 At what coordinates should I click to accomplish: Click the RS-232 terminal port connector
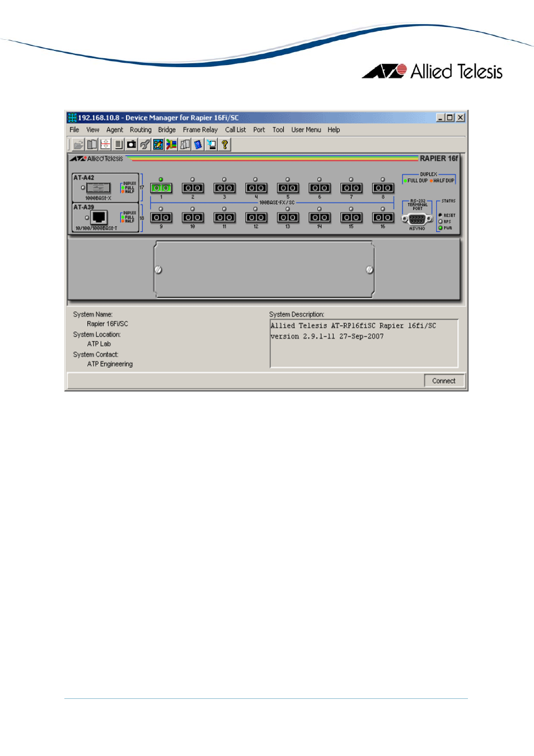pos(417,219)
